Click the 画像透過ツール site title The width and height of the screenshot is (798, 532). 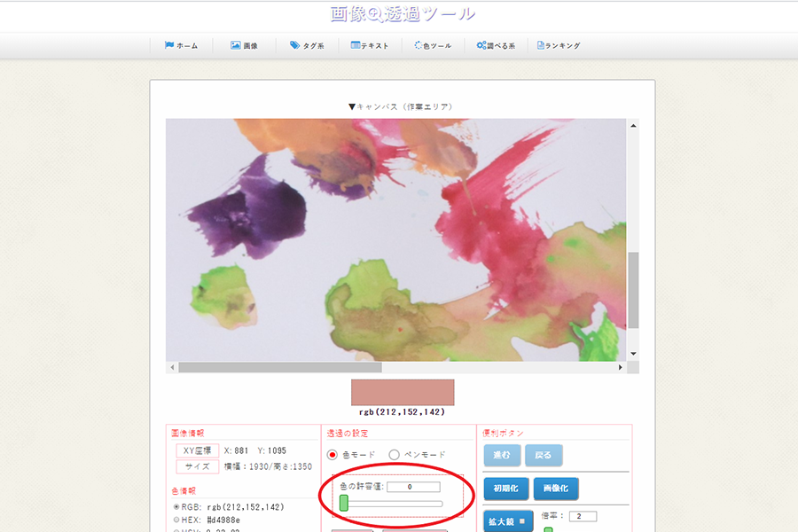click(403, 14)
